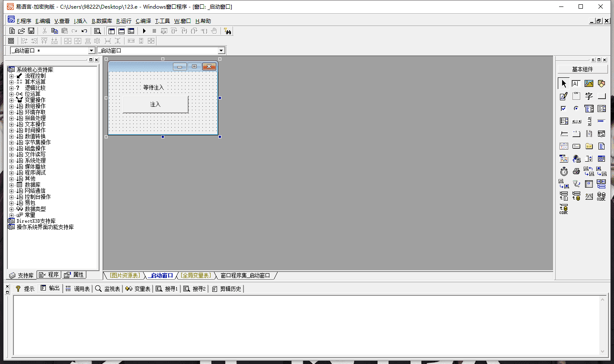Click the undo arrow in toolbar

tap(84, 31)
